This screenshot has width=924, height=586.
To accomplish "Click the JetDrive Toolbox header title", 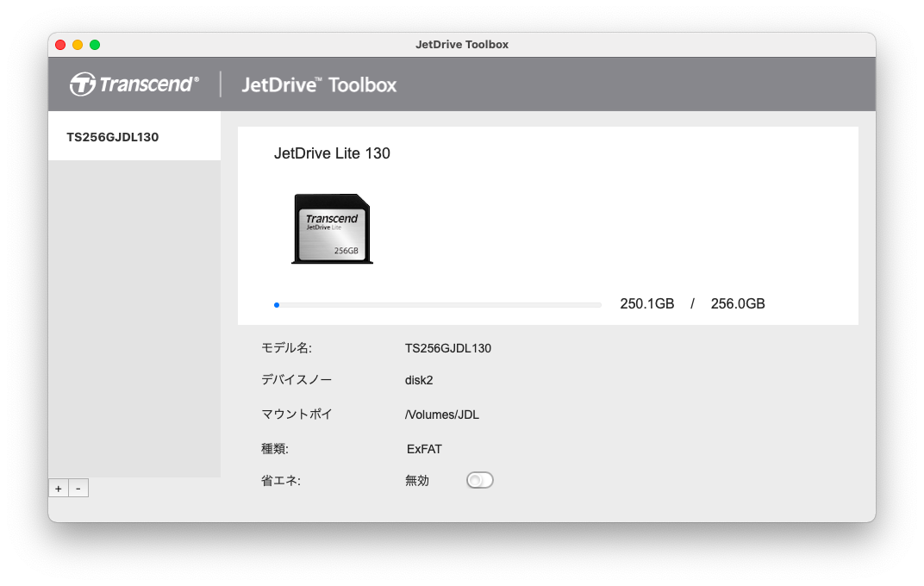I will point(320,84).
